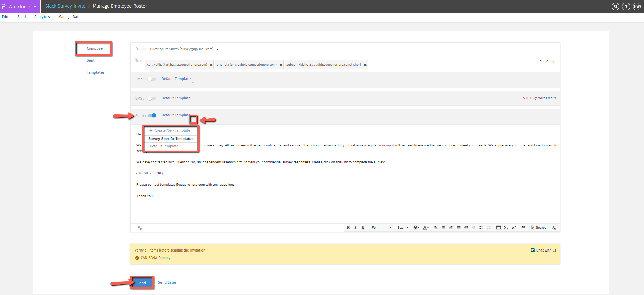Click the plus icon beside Create New Template
Viewport: 644px width, 295px height.
click(x=151, y=130)
